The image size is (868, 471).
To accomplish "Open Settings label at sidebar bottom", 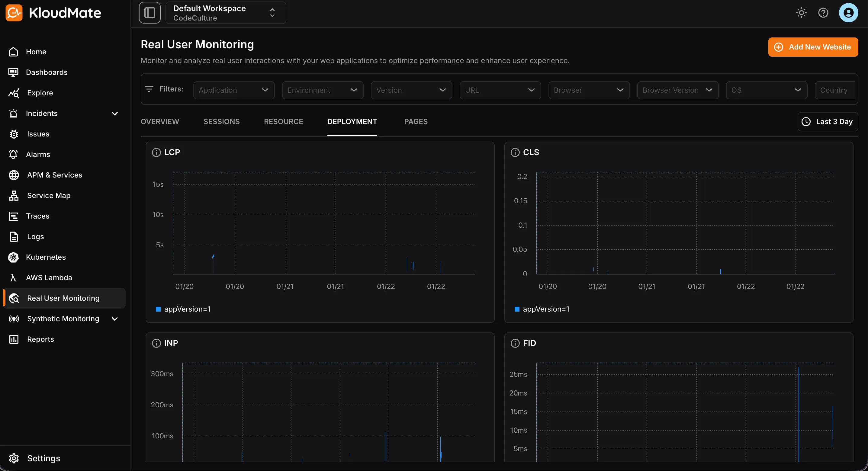I will click(x=43, y=458).
